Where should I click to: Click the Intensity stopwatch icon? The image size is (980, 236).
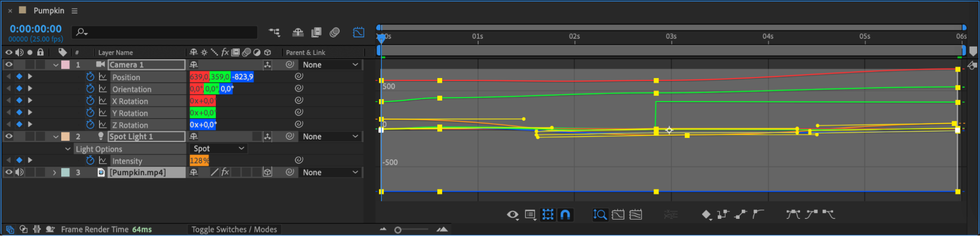coord(90,160)
